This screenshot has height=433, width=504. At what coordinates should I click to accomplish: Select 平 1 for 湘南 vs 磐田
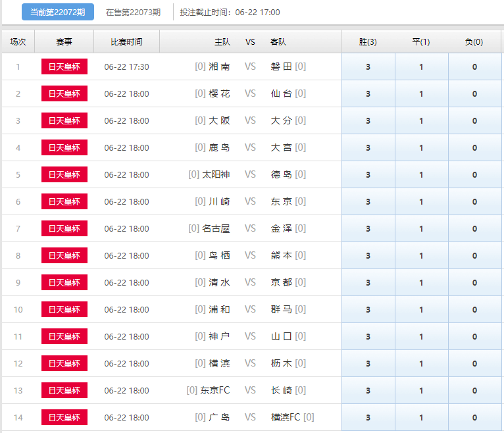(421, 67)
